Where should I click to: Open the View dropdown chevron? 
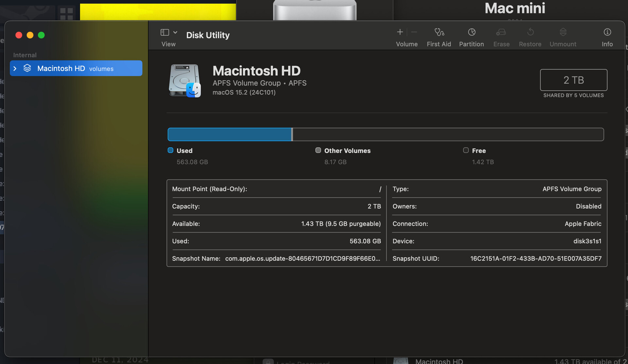[175, 32]
